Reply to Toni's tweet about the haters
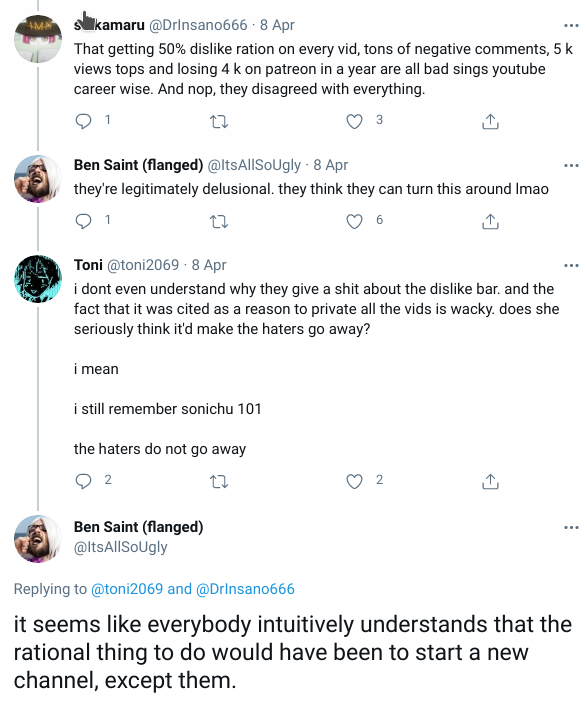This screenshot has width=587, height=710. tap(83, 481)
